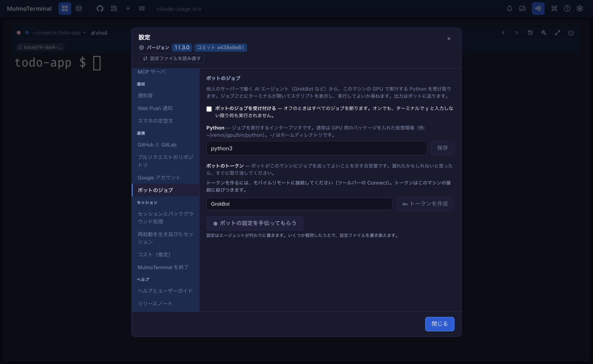Open Google アカウント settings section

[x=166, y=178]
